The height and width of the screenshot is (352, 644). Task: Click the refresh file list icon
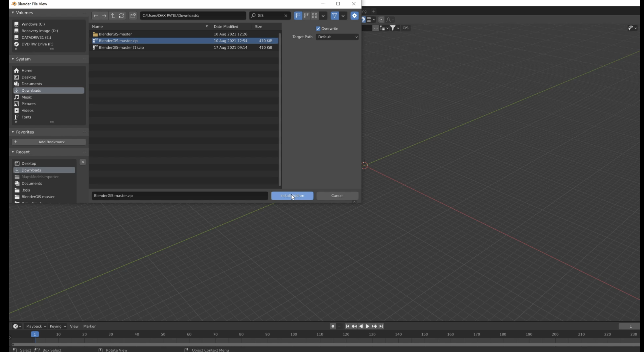[x=122, y=16]
